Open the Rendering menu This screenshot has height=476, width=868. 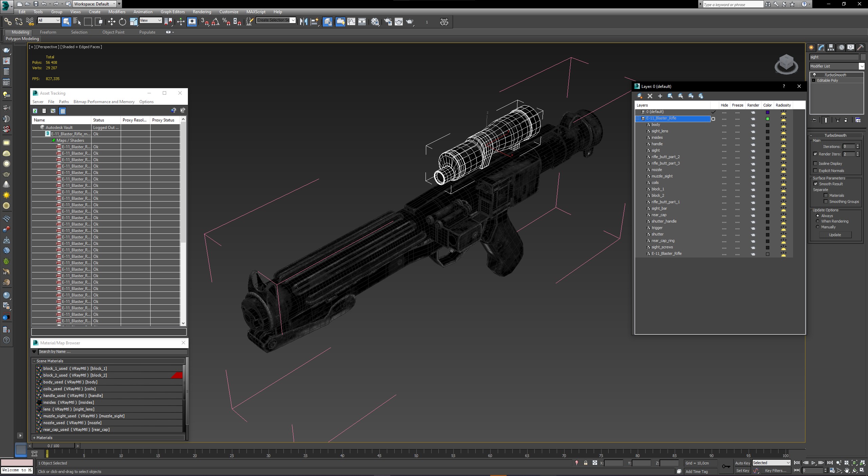click(x=202, y=12)
